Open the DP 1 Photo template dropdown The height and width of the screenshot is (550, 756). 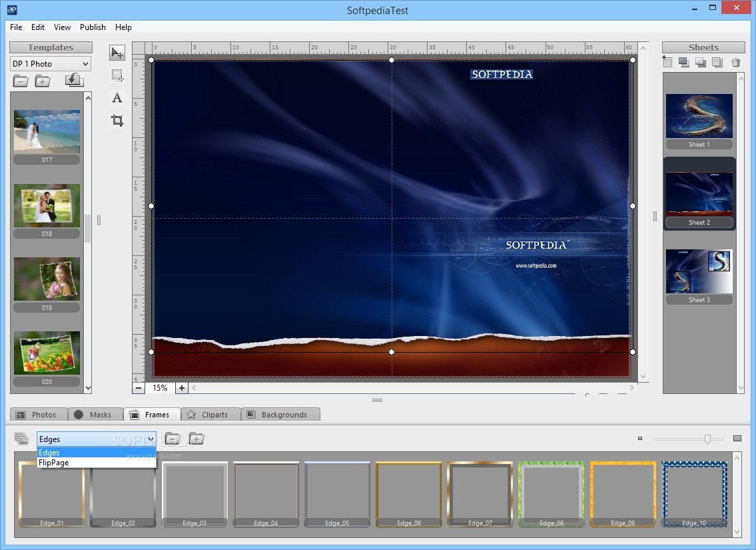tap(50, 64)
